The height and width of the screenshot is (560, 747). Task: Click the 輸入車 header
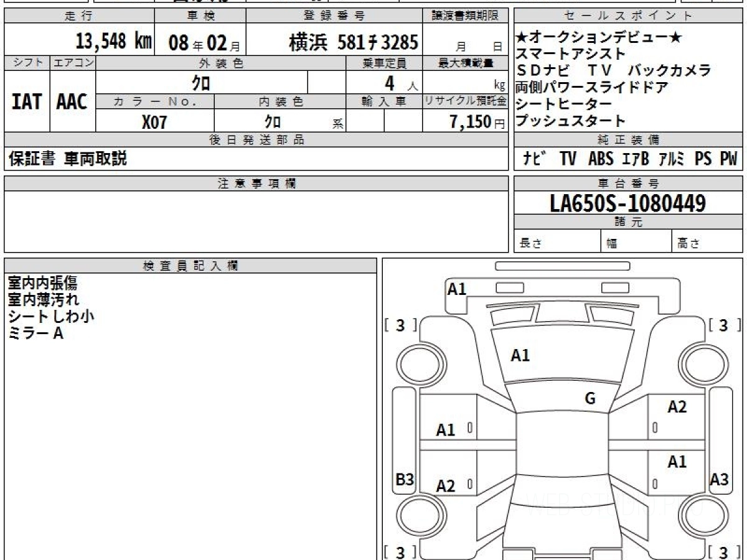(384, 102)
